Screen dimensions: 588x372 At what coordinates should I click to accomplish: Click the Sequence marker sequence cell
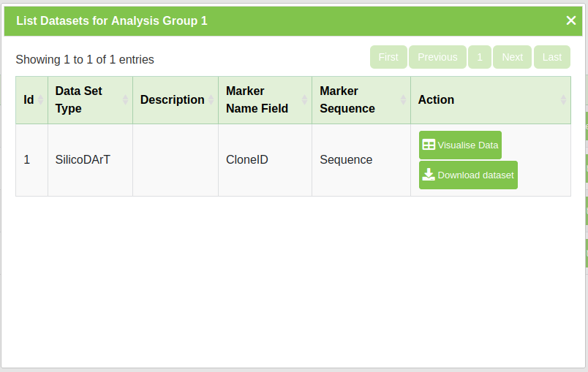click(346, 160)
